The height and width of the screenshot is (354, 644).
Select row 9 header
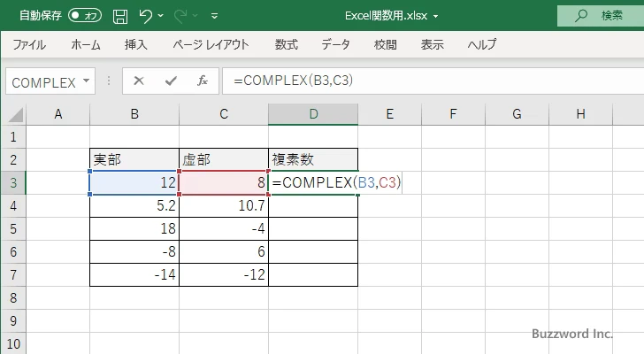pyautogui.click(x=13, y=320)
